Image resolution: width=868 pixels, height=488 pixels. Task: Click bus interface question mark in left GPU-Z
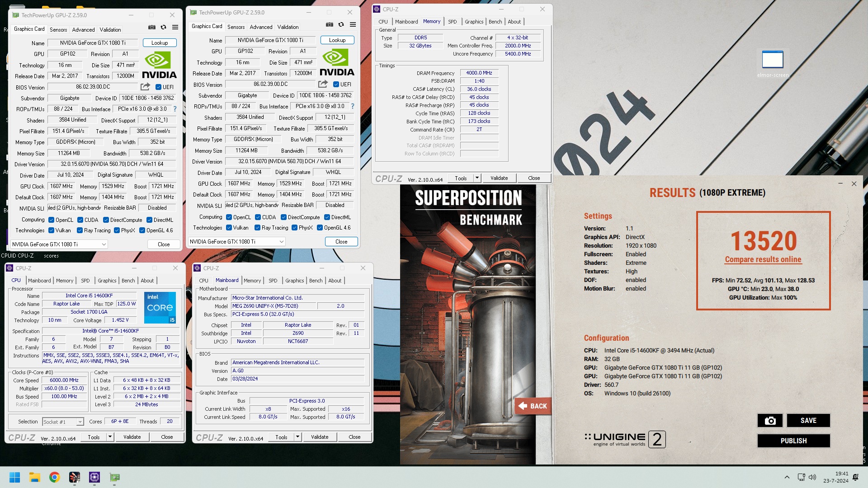[175, 109]
